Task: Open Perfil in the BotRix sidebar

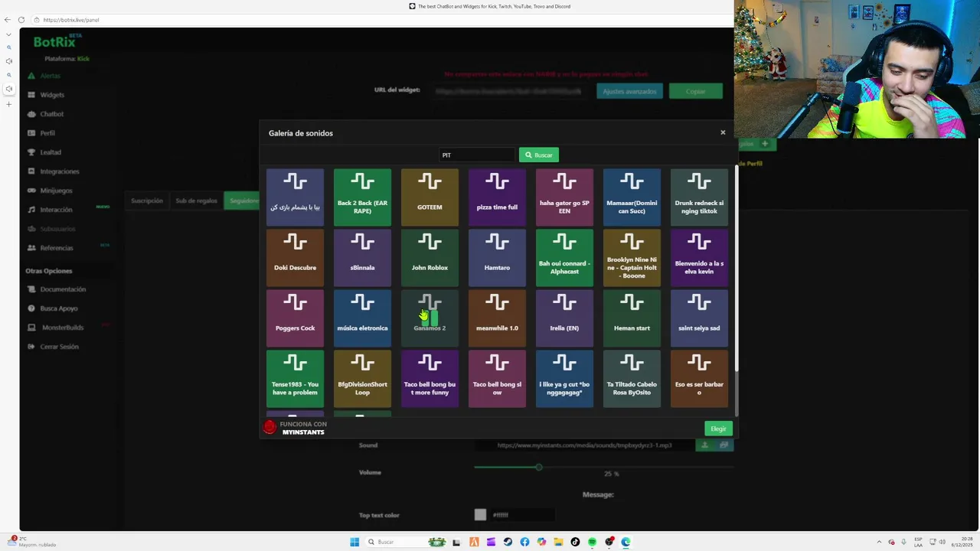Action: click(x=47, y=133)
